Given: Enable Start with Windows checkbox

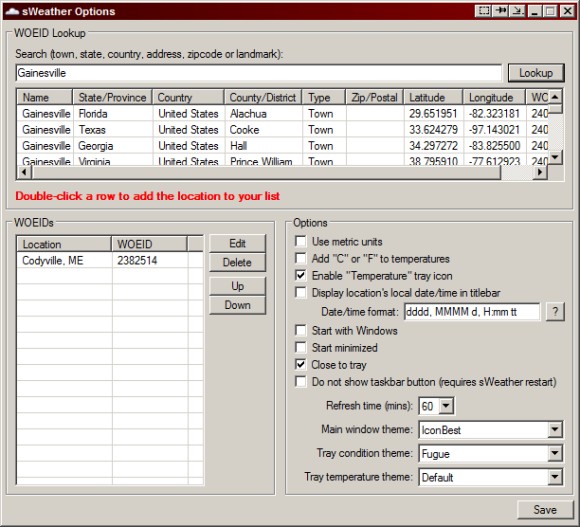Looking at the screenshot, I should click(x=301, y=330).
